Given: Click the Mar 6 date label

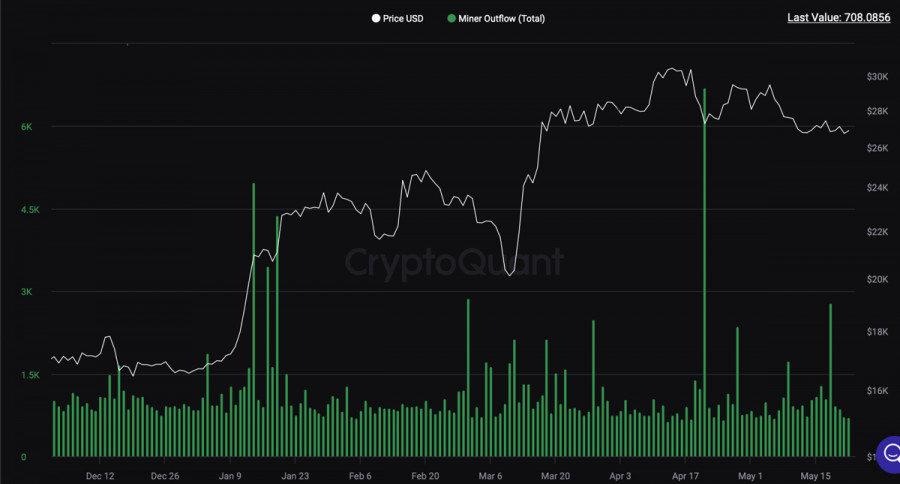Looking at the screenshot, I should (x=491, y=476).
